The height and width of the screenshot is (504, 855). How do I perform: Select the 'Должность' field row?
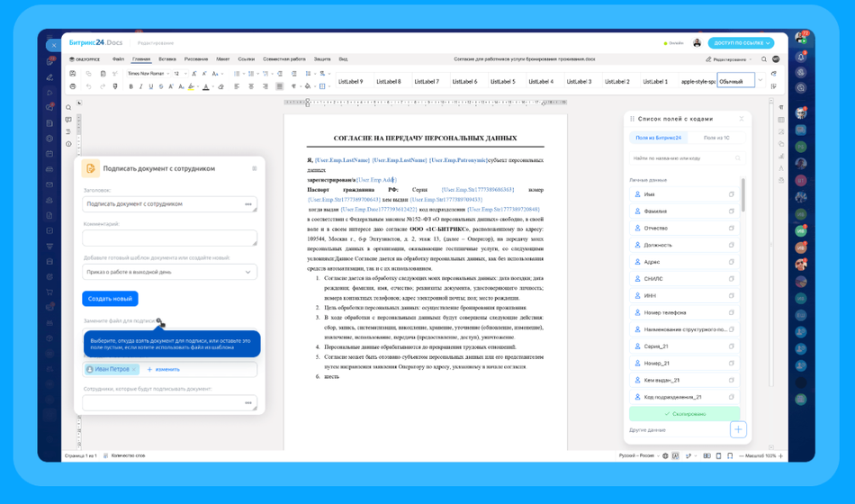tap(684, 245)
